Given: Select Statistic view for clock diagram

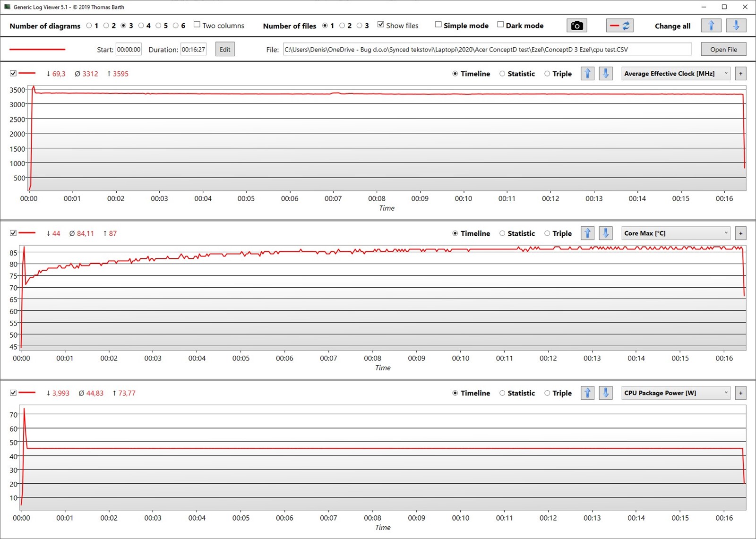Looking at the screenshot, I should point(502,74).
